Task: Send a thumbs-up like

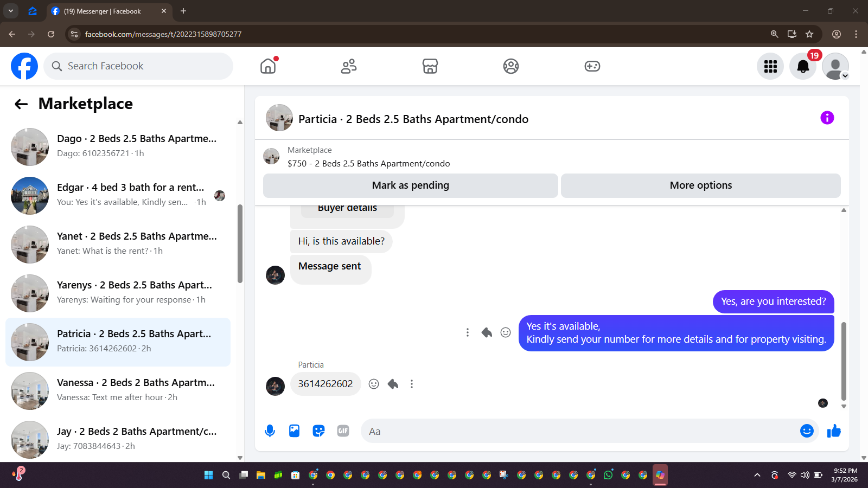Action: (834, 431)
